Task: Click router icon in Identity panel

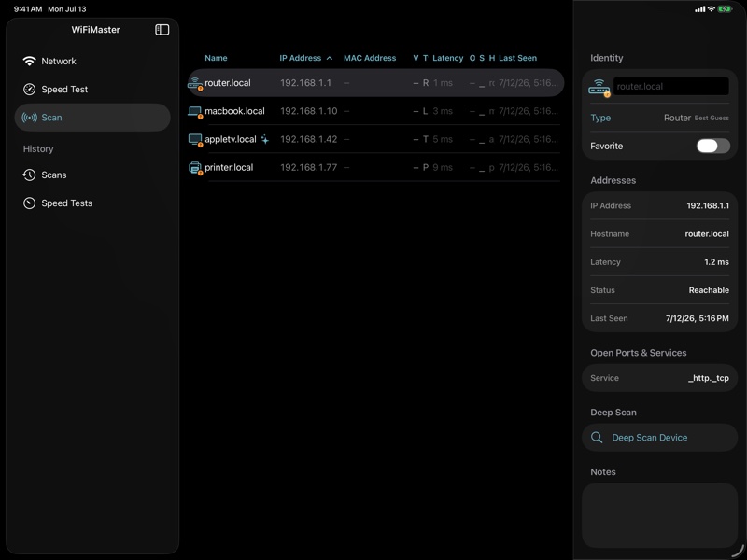Action: point(599,88)
